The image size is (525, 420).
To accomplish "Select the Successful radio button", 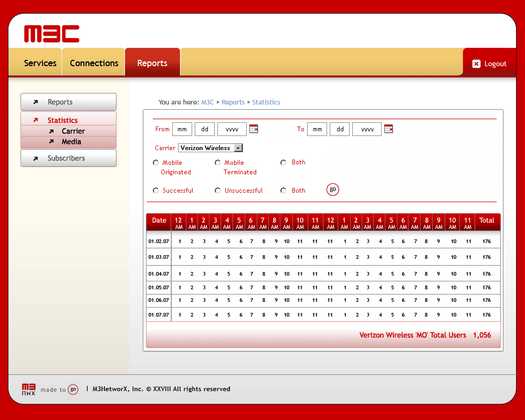I will click(156, 191).
